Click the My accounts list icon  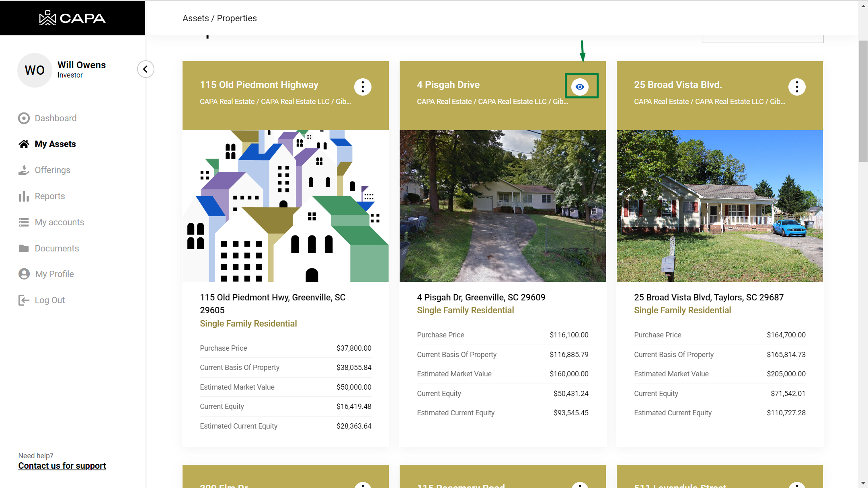[24, 223]
